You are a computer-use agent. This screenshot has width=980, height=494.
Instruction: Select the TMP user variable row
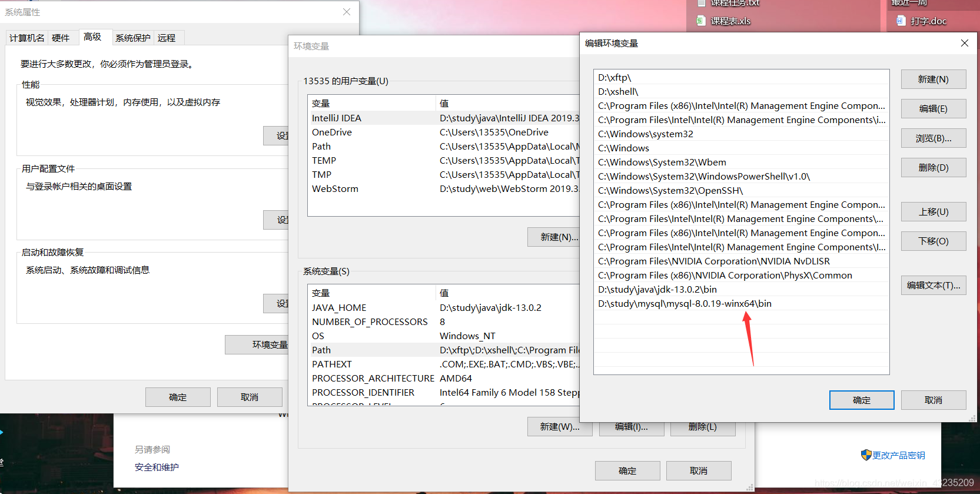444,175
